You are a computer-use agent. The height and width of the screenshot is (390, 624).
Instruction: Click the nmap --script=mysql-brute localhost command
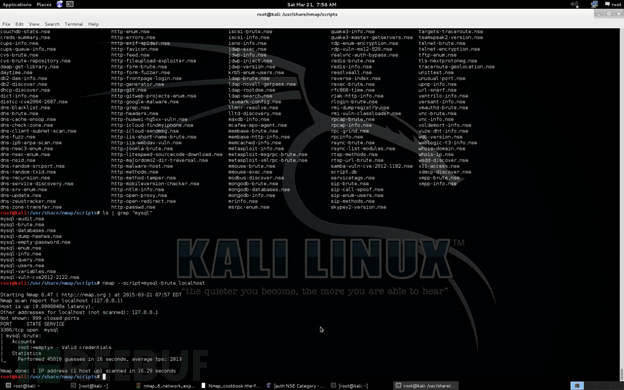pos(154,283)
